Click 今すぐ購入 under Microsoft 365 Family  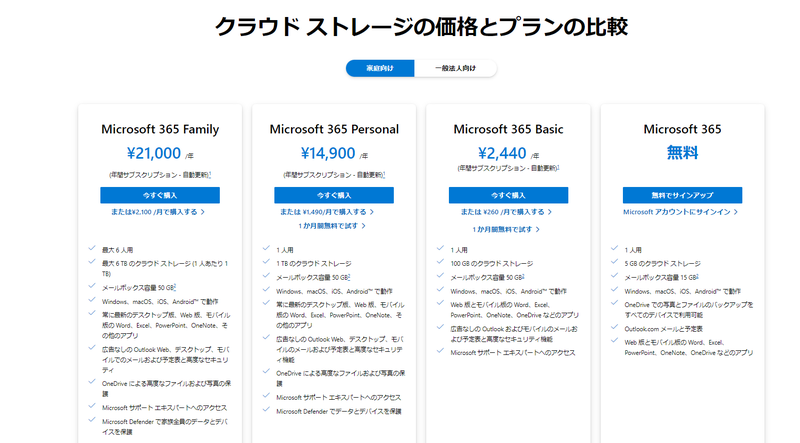160,195
